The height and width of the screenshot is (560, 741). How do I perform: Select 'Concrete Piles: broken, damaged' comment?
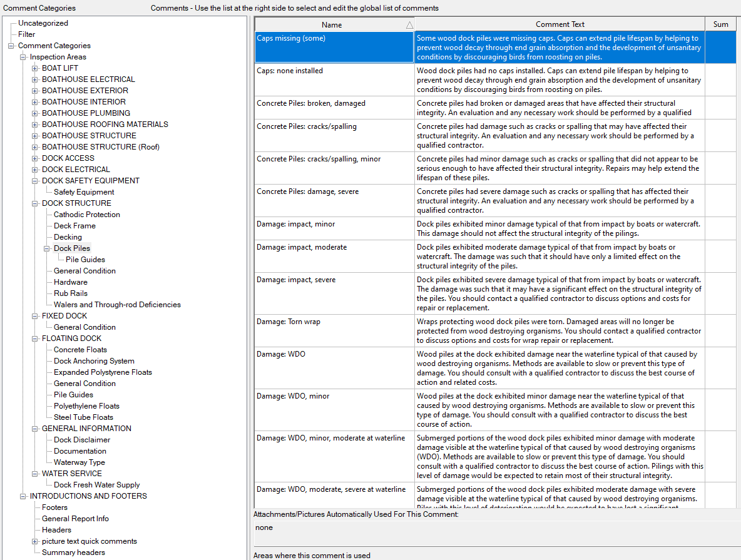495,108
